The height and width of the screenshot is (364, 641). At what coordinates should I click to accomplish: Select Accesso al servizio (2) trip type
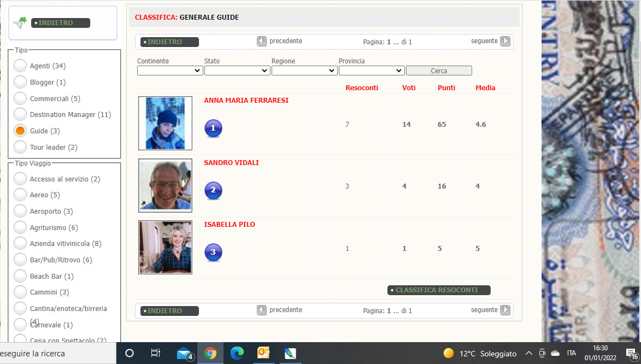pyautogui.click(x=20, y=179)
